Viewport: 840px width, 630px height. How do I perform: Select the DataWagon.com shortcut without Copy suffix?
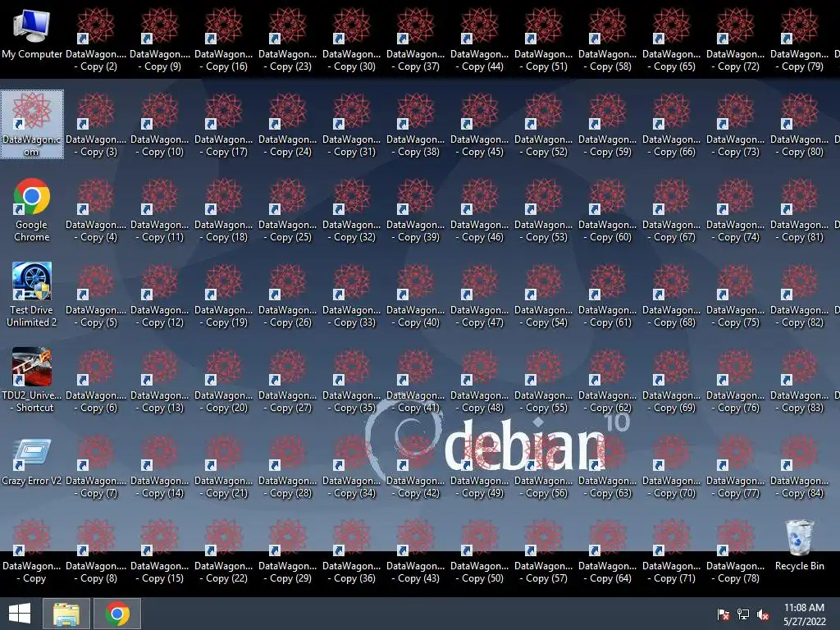tap(32, 125)
